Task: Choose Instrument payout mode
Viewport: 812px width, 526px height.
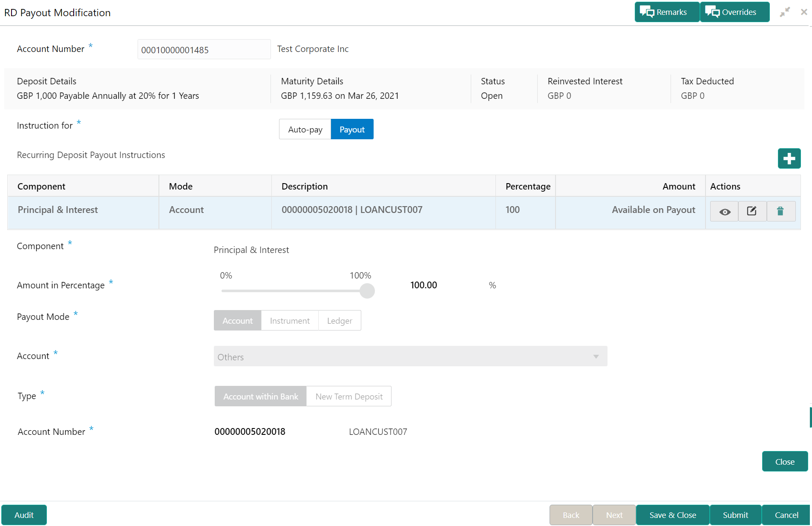Action: tap(290, 320)
